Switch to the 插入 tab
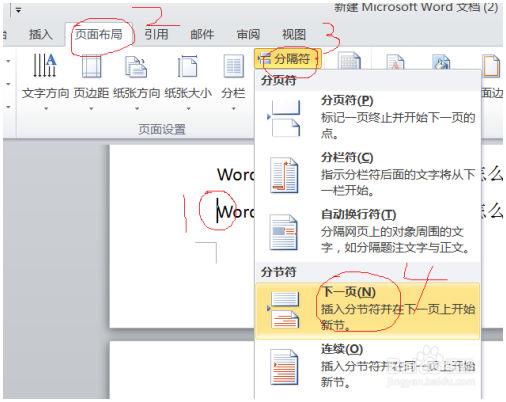Viewport: 506px width, 402px height. pyautogui.click(x=40, y=34)
